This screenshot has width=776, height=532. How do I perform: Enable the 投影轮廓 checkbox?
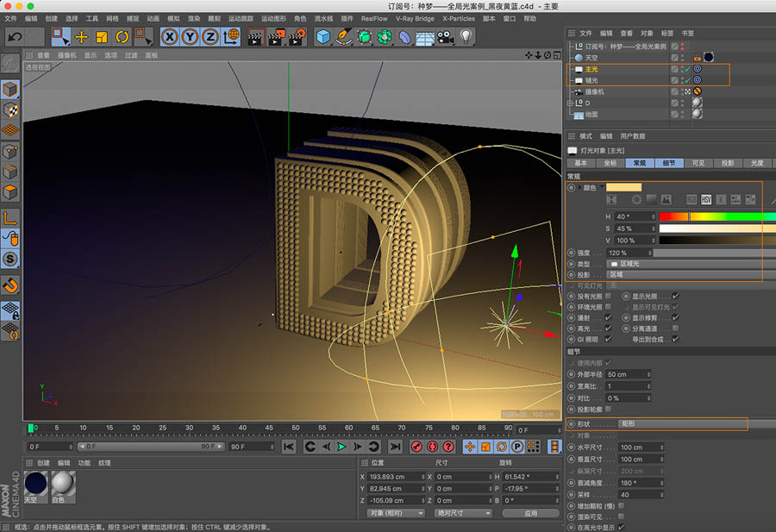coord(608,410)
